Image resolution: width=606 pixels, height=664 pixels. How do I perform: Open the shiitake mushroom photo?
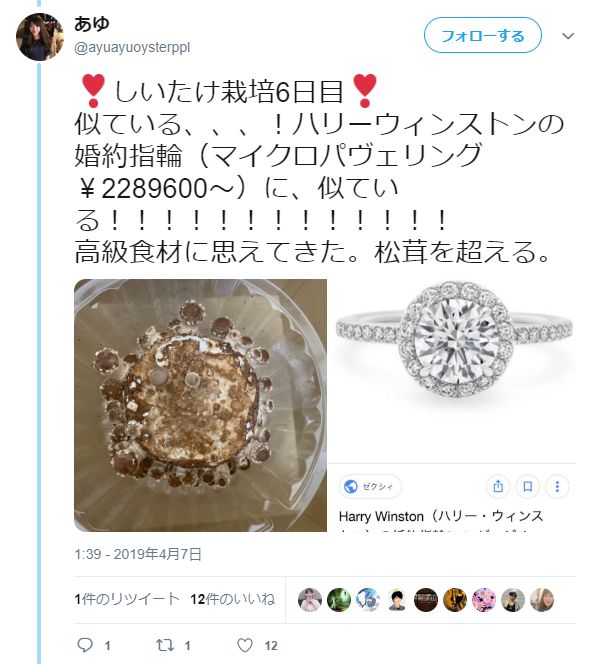(x=200, y=405)
